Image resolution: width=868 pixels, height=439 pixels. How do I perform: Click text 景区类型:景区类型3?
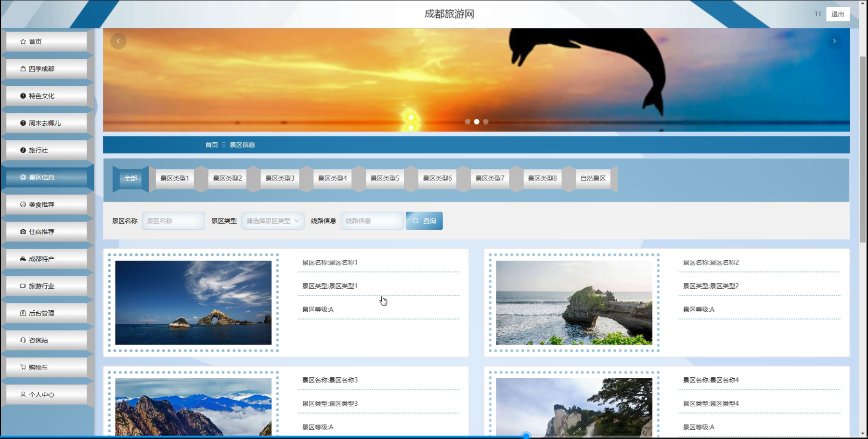330,404
